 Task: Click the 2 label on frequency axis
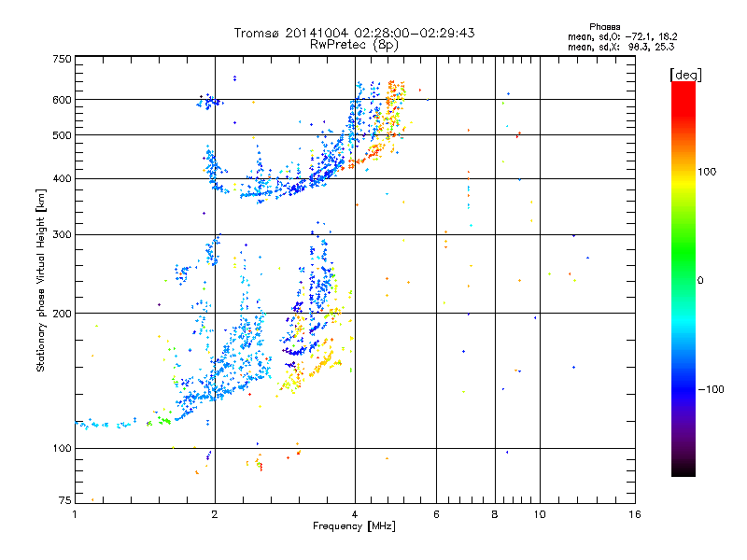click(215, 514)
